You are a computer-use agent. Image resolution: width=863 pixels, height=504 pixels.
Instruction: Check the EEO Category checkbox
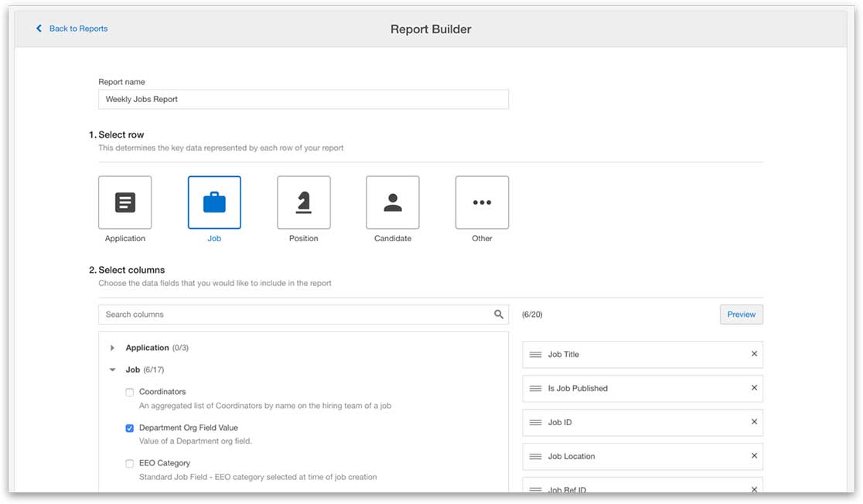click(130, 464)
